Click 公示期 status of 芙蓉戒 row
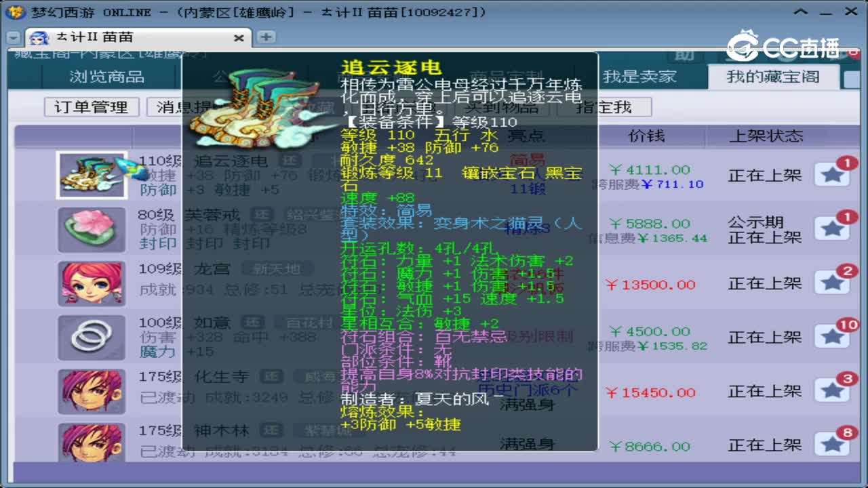 755,222
